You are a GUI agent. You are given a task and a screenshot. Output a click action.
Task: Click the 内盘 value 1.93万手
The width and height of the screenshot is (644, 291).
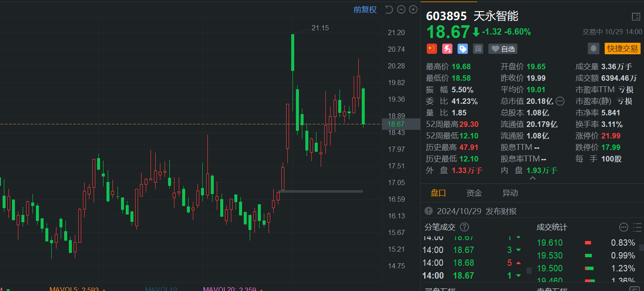pyautogui.click(x=542, y=170)
